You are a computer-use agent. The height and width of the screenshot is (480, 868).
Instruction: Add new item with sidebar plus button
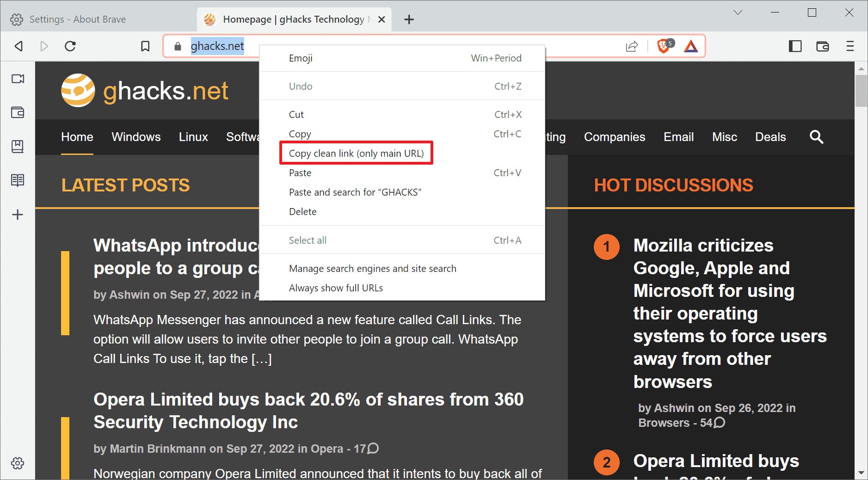tap(18, 215)
